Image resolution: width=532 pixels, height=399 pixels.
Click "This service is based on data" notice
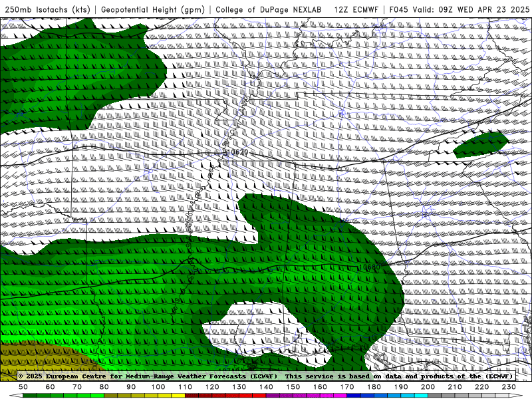point(343,376)
